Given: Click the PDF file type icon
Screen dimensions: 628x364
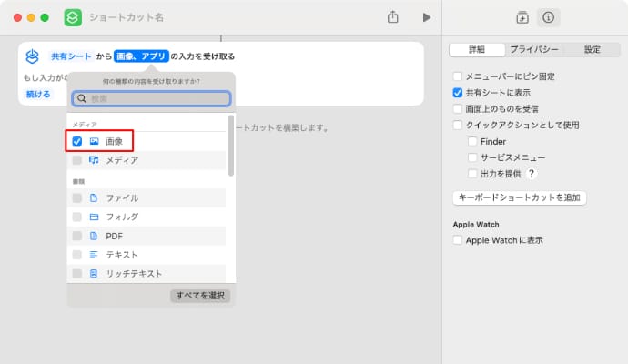Looking at the screenshot, I should click(94, 236).
